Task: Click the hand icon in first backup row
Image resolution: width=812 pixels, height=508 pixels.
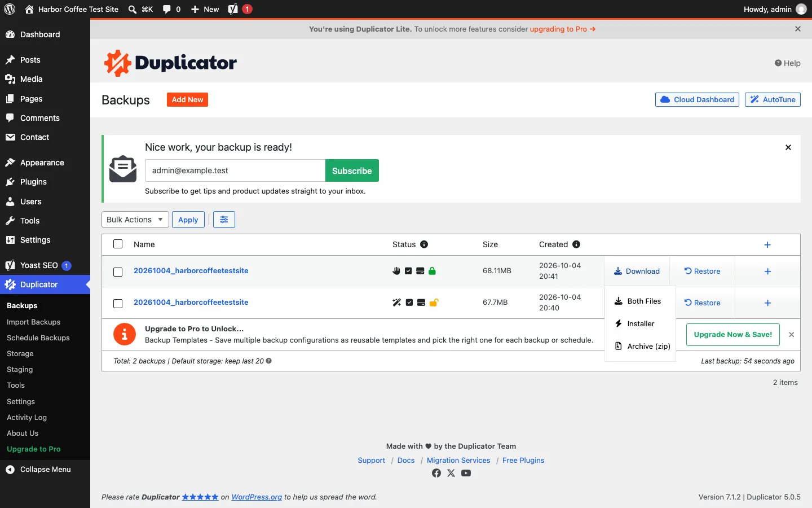Action: (x=396, y=271)
